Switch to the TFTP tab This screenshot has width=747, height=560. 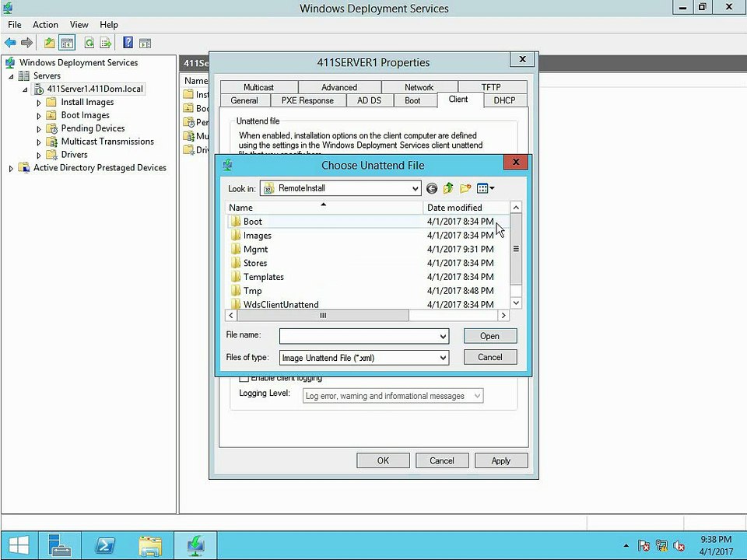click(x=491, y=87)
